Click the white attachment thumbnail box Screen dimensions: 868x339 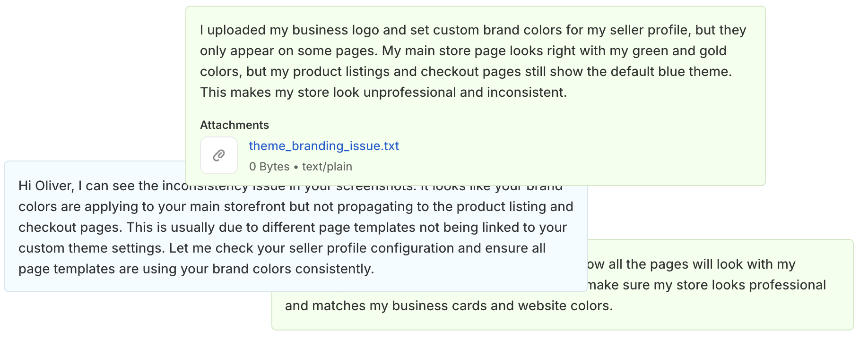[219, 155]
